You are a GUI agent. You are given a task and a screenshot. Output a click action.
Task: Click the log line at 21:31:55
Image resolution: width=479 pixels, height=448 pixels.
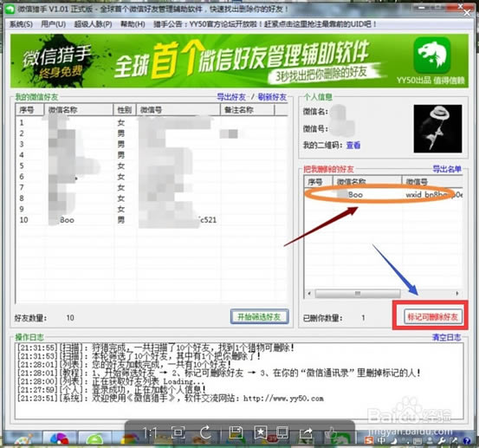[156, 347]
